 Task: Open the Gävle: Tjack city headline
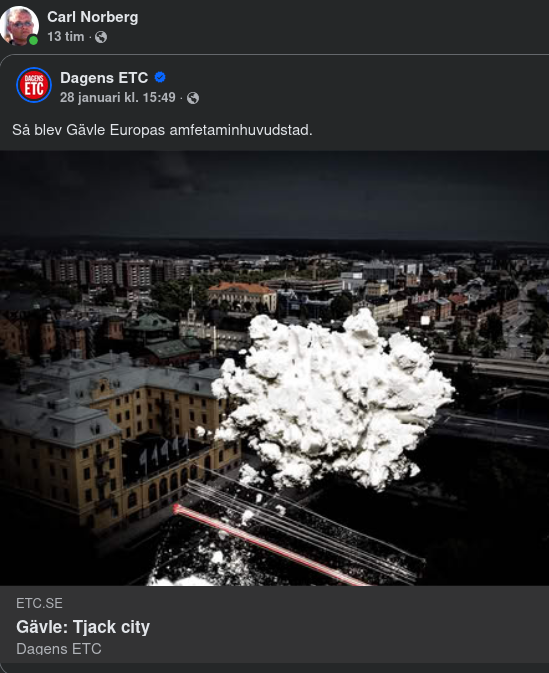(83, 627)
